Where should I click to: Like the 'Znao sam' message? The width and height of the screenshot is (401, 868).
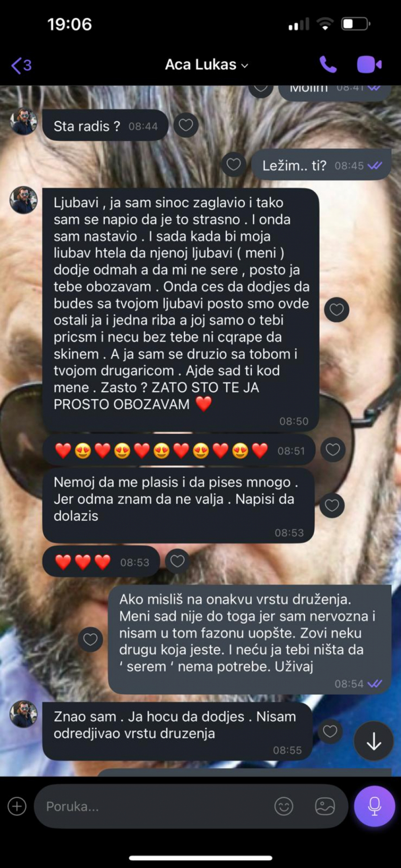coord(330,731)
